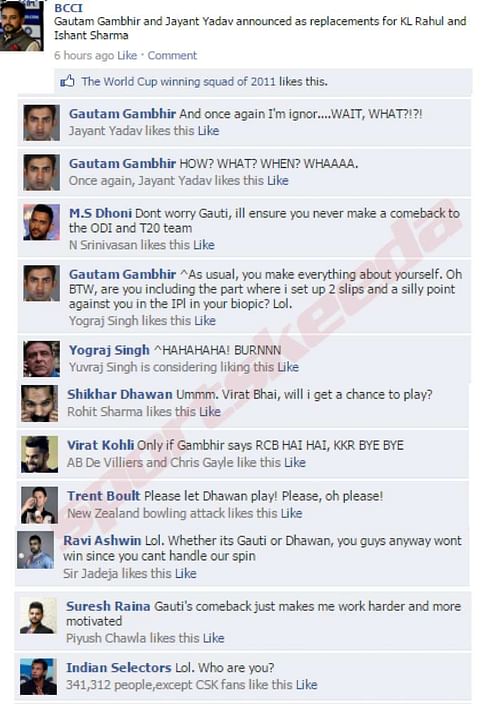Screen dimensions: 500x707
Task: Click Trent Boult's avatar thumbnail
Action: [x=40, y=505]
